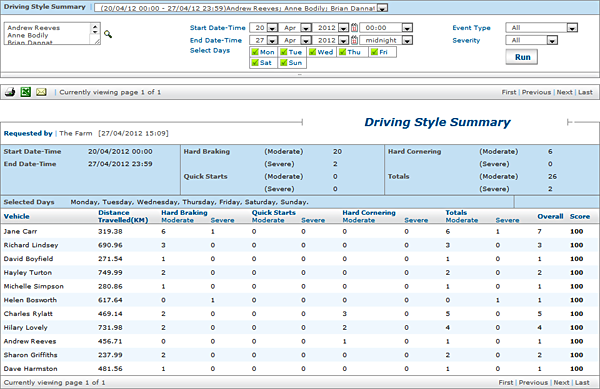Open the End Date calendar picker icon
Image resolution: width=600 pixels, height=389 pixels.
point(354,40)
